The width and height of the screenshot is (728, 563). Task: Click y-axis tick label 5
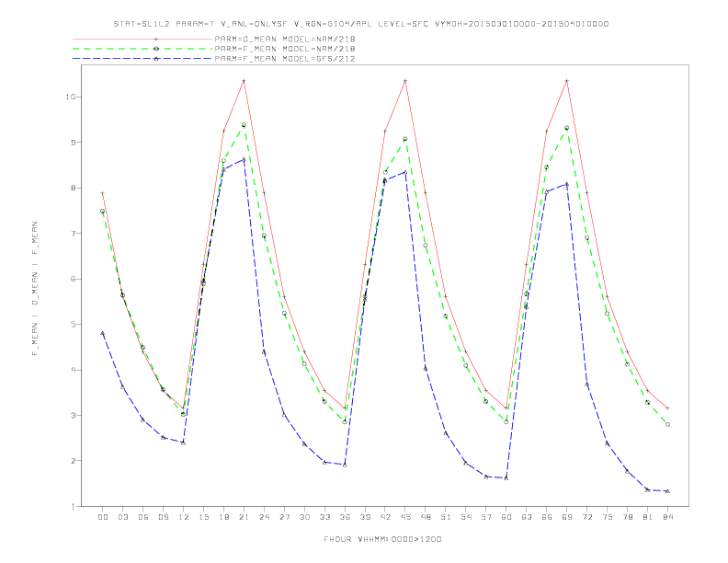coord(73,324)
